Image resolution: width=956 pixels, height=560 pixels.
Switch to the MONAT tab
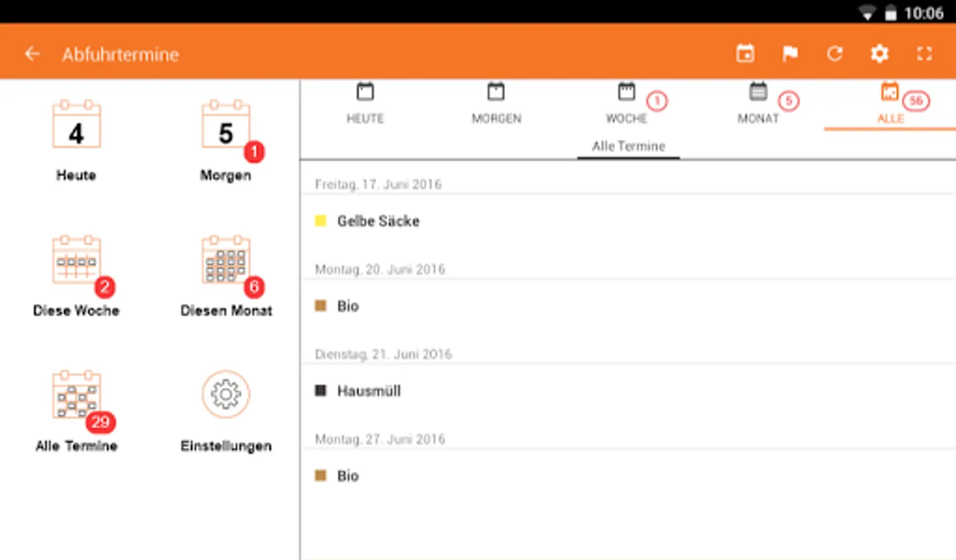pos(758,105)
